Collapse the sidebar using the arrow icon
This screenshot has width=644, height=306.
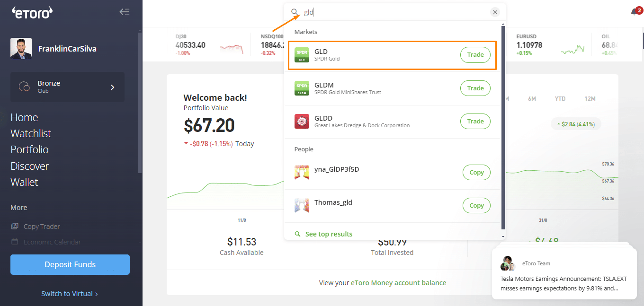point(125,12)
